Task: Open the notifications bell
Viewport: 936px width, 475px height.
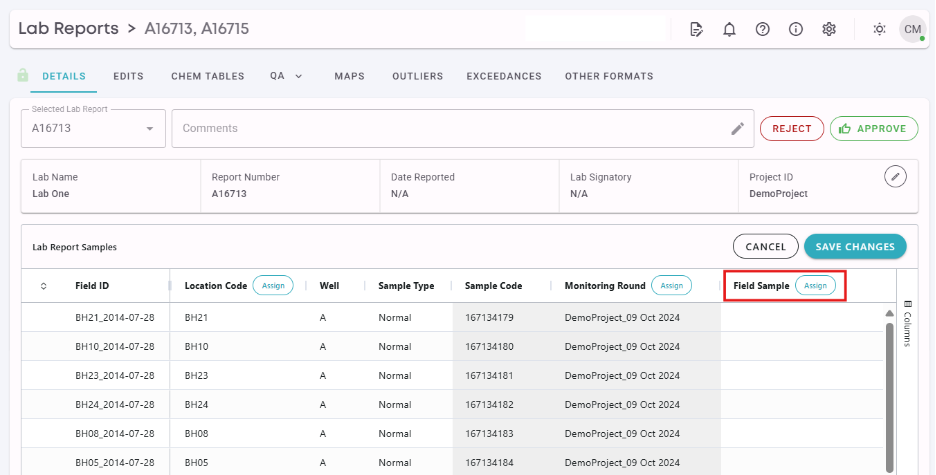Action: pos(729,29)
